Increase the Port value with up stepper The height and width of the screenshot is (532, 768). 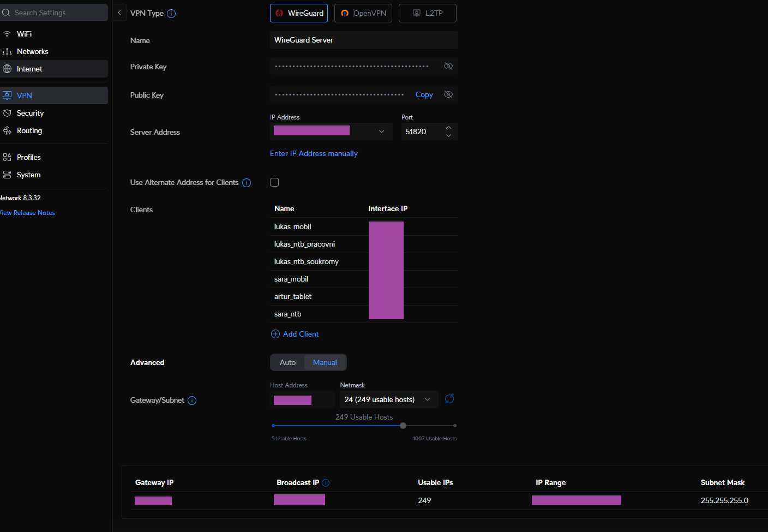pos(448,128)
